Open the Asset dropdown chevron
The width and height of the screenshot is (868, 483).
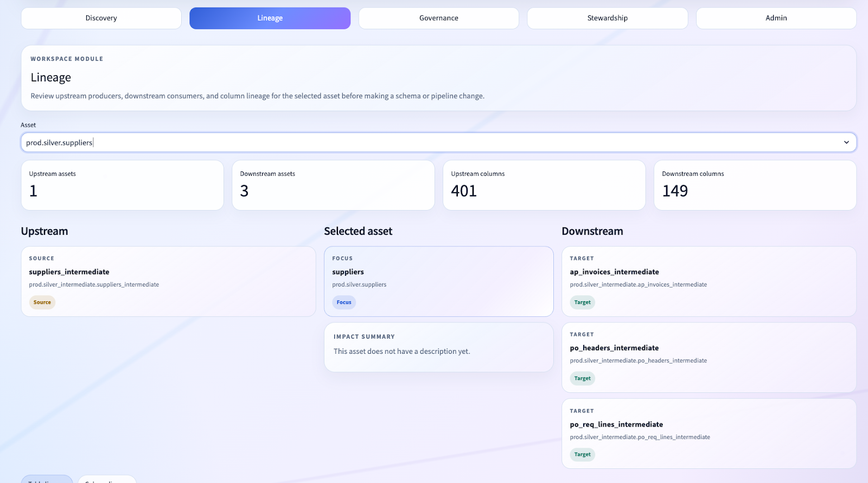(846, 142)
